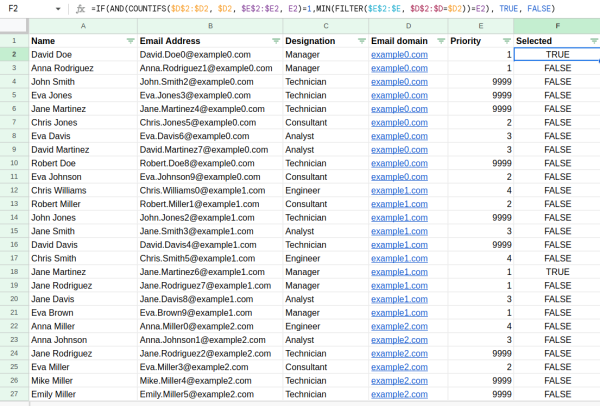Open example2.com link in Emily Miller row
The width and height of the screenshot is (600, 406).
pyautogui.click(x=399, y=394)
